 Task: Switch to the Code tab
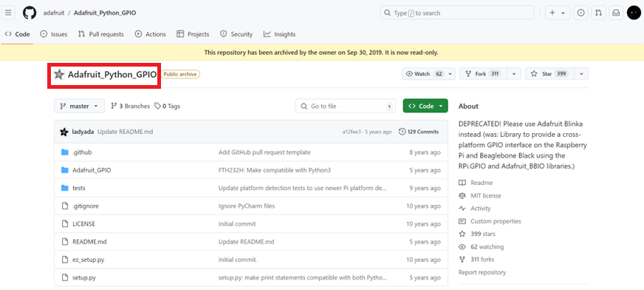[17, 34]
